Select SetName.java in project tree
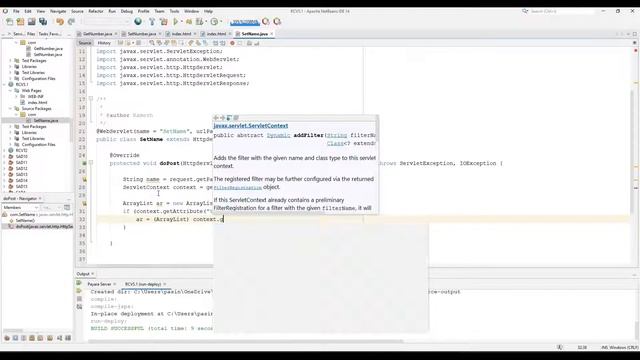Screen dimensions: 640x360 pyautogui.click(x=46, y=121)
